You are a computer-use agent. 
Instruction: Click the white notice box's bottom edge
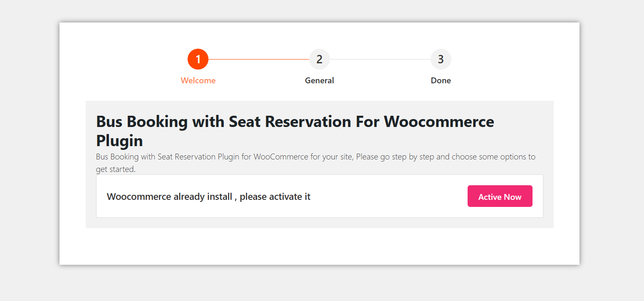pyautogui.click(x=320, y=217)
